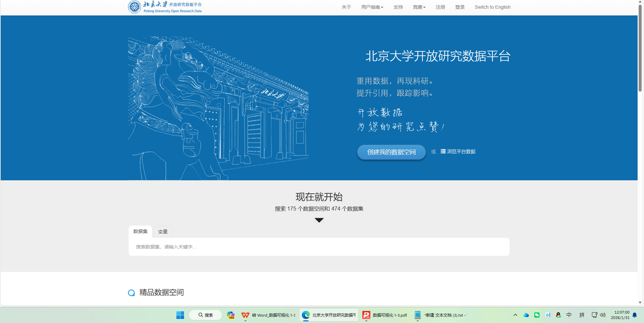Open WPS Word_数据可视化 taskbar item
The width and height of the screenshot is (644, 323).
[x=269, y=315]
